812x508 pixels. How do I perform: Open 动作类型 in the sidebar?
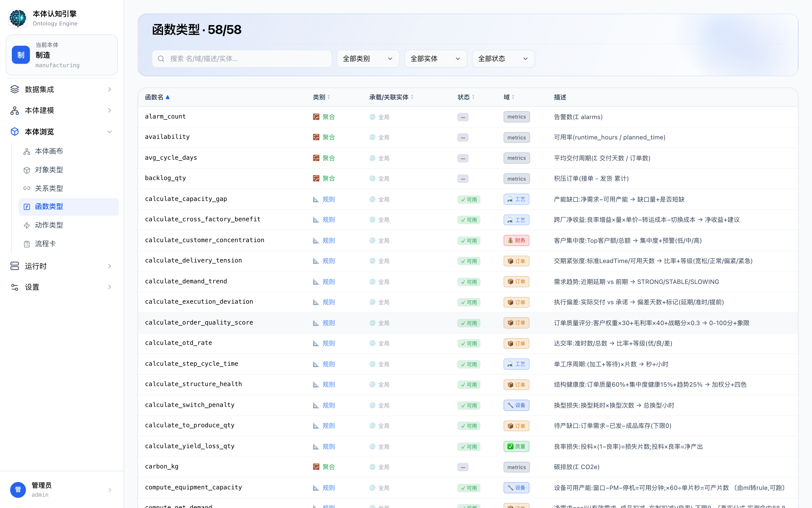(x=69, y=225)
